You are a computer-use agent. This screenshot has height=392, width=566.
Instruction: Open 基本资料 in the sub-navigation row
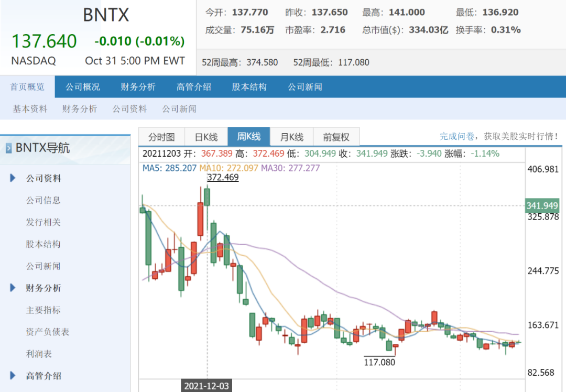tap(30, 109)
